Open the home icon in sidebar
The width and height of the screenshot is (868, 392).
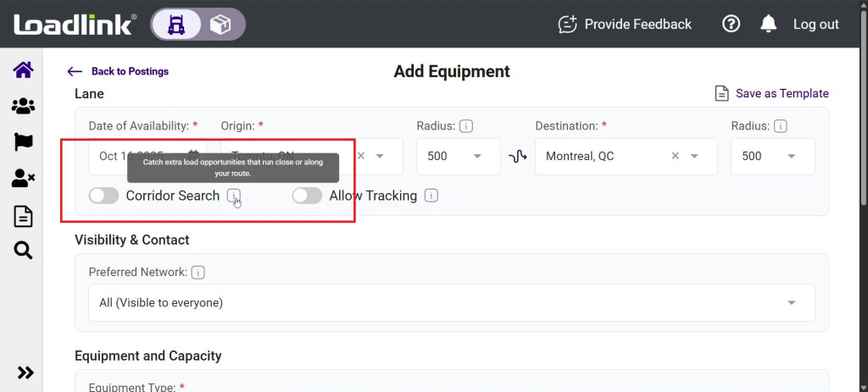coord(23,69)
